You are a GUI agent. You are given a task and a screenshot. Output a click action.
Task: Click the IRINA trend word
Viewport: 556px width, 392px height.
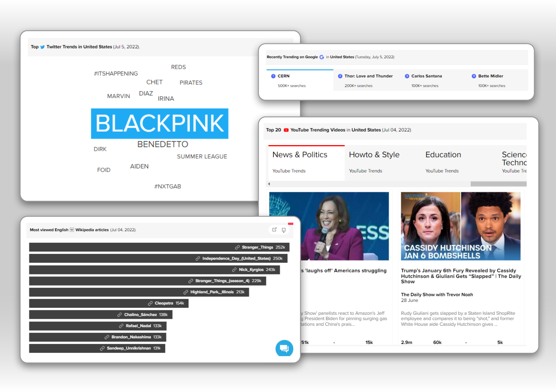coord(166,99)
